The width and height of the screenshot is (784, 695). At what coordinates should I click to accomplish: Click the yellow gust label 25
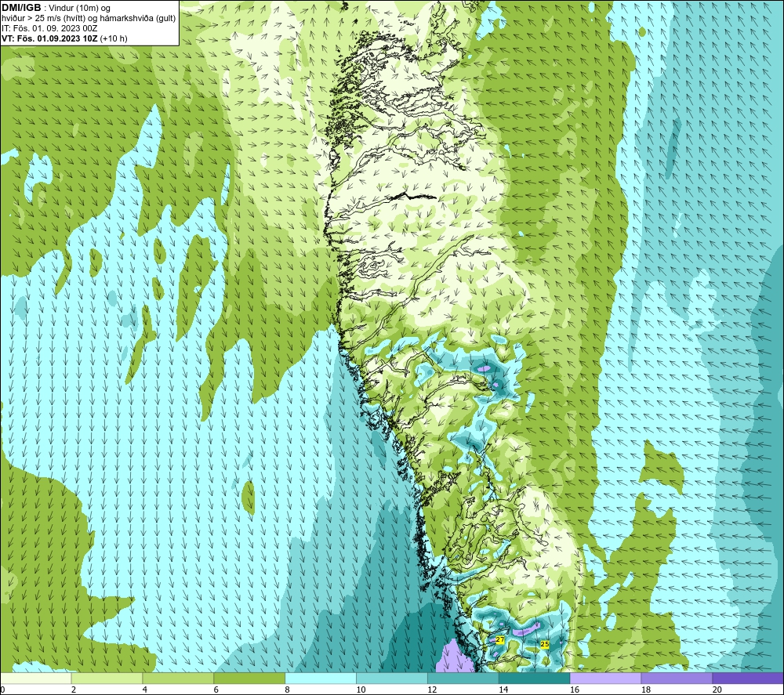click(545, 645)
